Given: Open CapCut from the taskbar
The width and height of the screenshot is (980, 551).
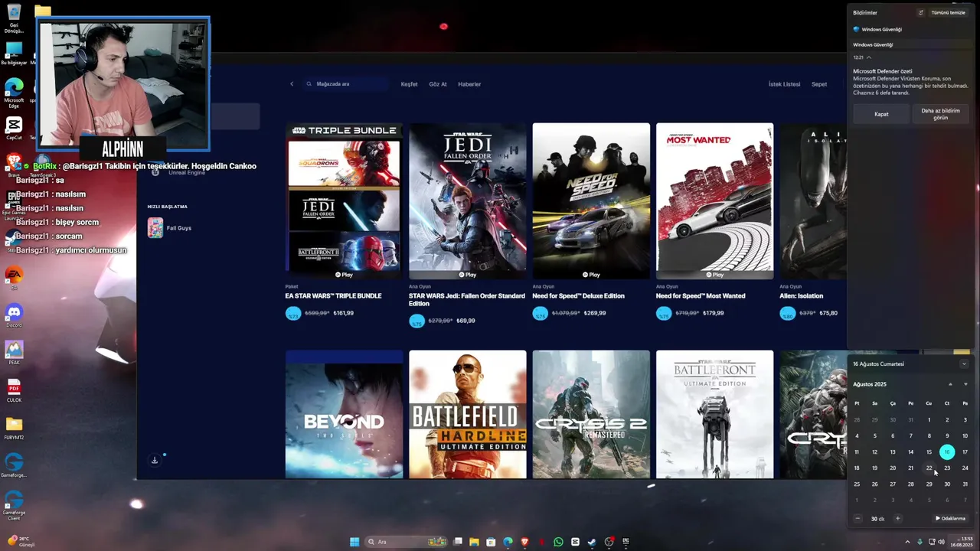Looking at the screenshot, I should click(x=575, y=542).
